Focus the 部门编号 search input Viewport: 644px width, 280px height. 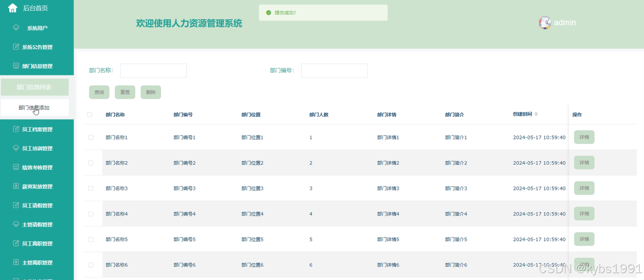(334, 71)
